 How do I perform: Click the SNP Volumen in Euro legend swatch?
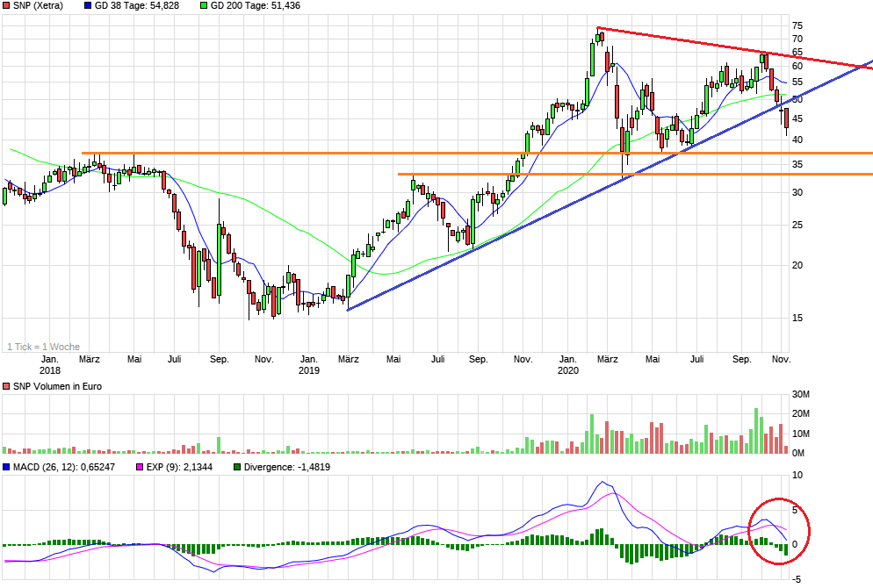tap(7, 387)
